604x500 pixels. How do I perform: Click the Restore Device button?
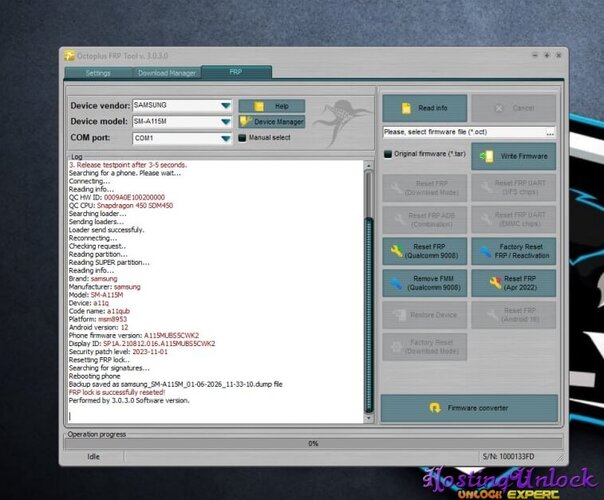click(424, 315)
